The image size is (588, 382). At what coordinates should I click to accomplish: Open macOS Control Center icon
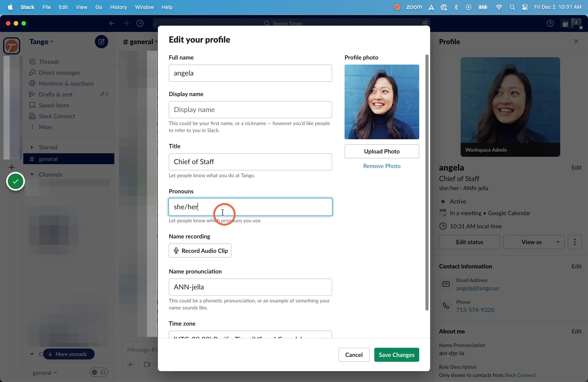[x=525, y=7]
